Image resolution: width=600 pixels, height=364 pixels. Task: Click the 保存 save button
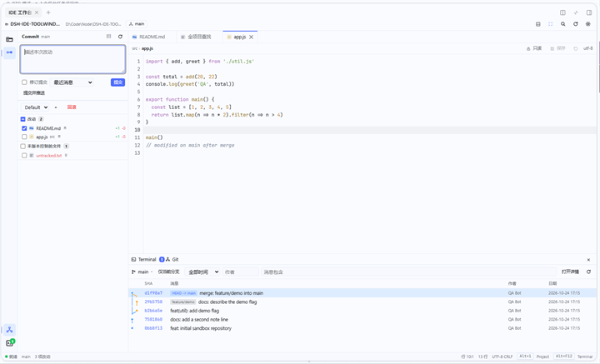tap(557, 48)
